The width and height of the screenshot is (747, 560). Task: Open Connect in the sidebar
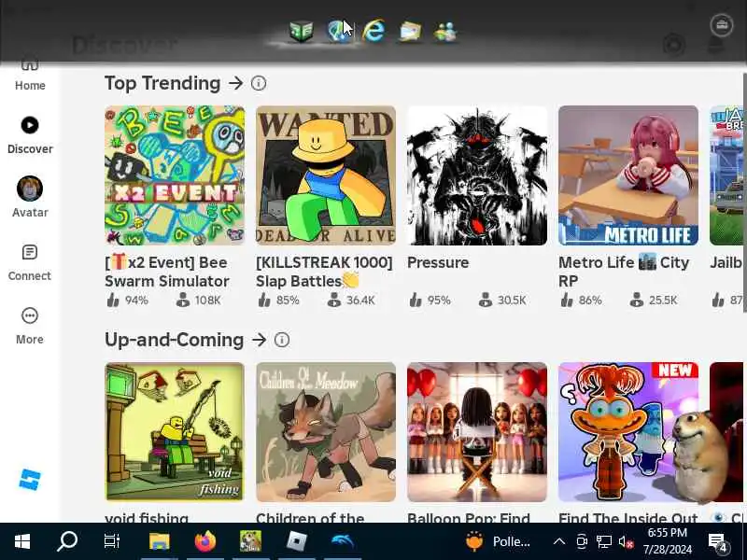coord(30,262)
